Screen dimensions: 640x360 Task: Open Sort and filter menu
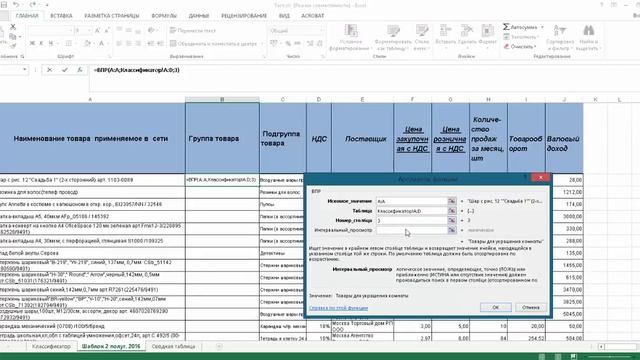560,38
